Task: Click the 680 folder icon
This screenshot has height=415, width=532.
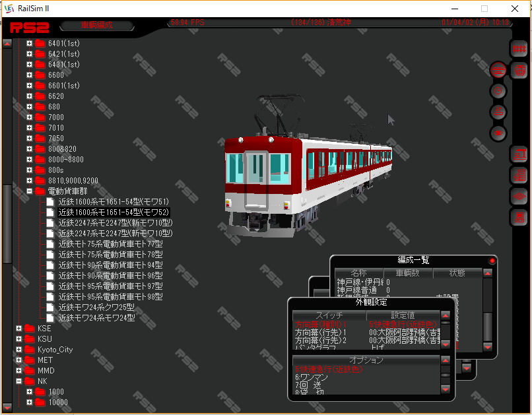Action: coord(40,107)
